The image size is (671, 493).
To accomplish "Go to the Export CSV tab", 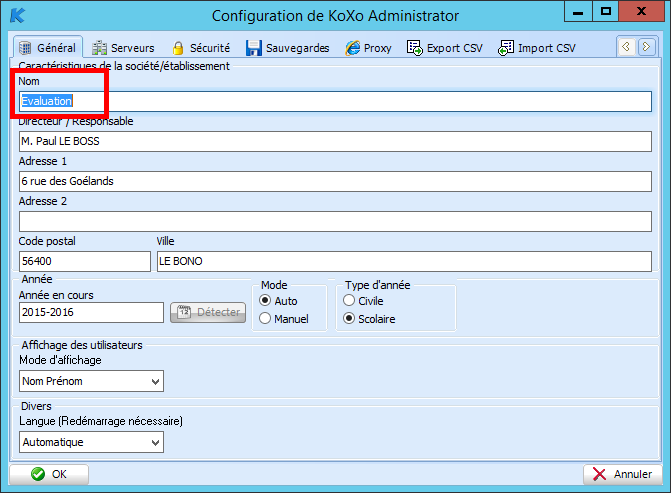I will 445,48.
